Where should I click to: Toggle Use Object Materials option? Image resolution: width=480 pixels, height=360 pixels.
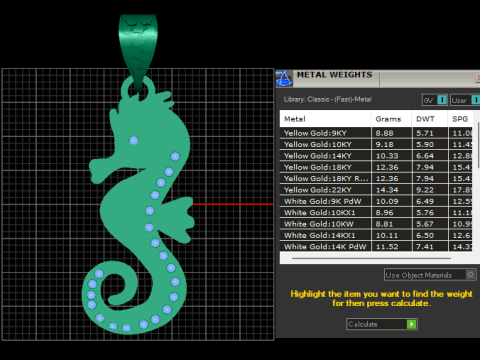click(x=430, y=275)
